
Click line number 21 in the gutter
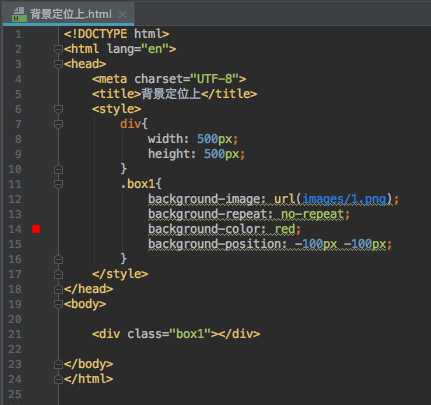point(15,334)
